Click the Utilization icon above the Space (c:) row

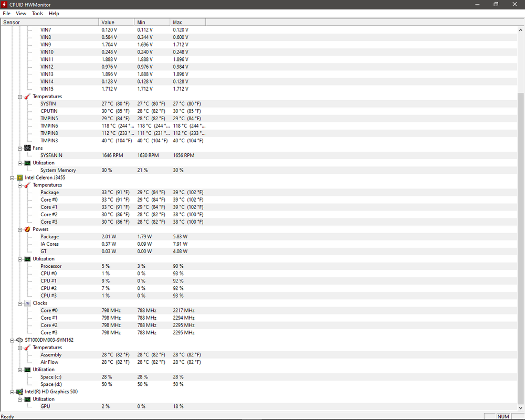(27, 370)
